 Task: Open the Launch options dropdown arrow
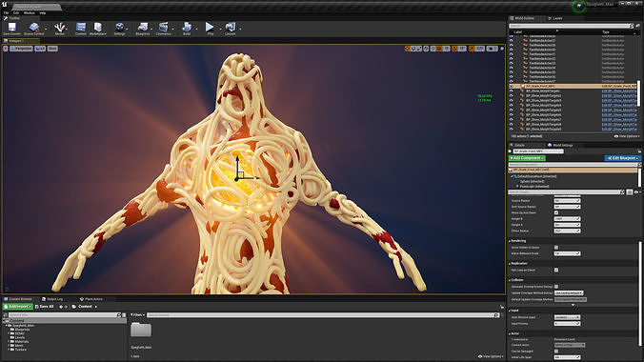(240, 29)
